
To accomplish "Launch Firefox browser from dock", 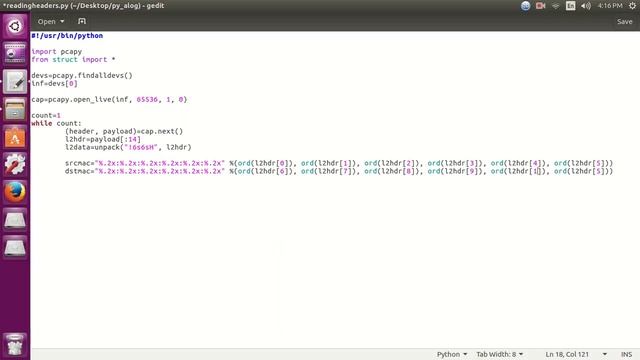I will (x=15, y=192).
